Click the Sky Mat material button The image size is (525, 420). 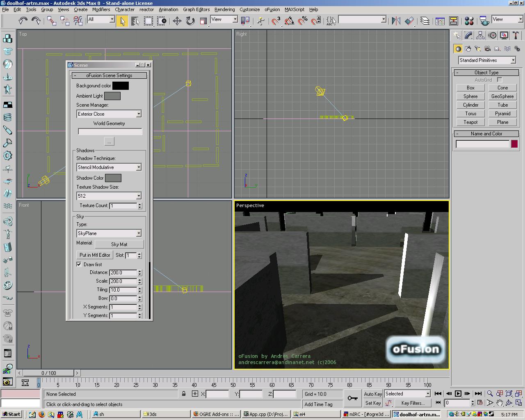[119, 244]
